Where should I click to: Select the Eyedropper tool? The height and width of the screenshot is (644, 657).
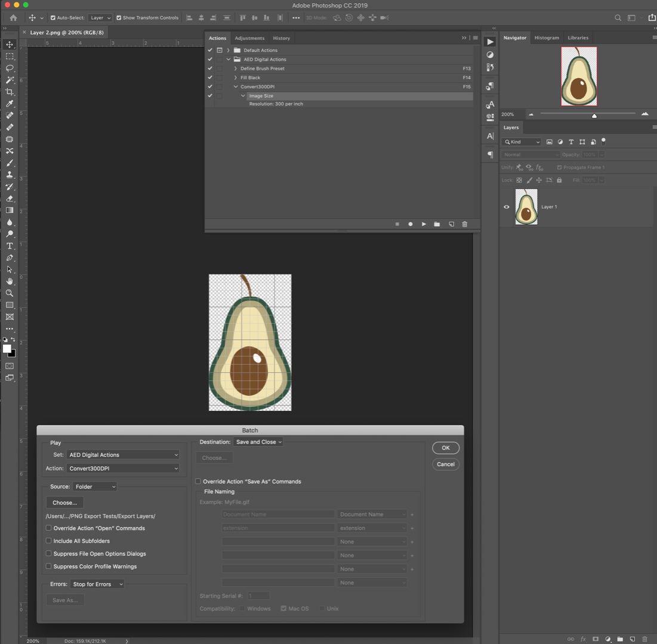click(10, 103)
